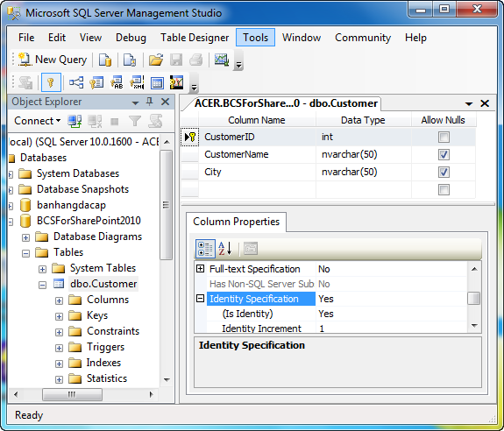Expand the Keys folder node
The width and height of the screenshot is (504, 431).
59,316
